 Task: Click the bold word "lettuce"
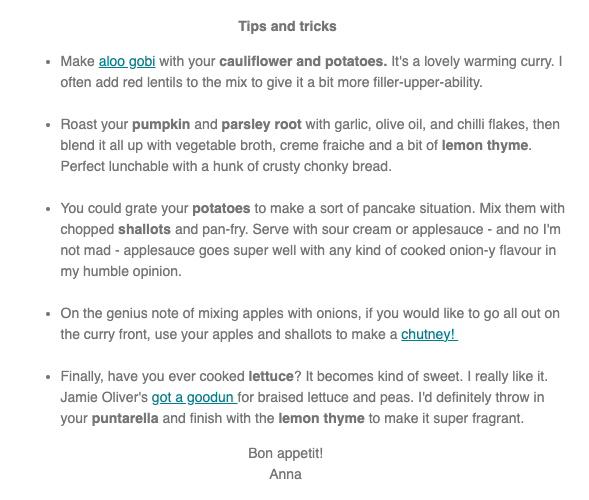pos(271,376)
